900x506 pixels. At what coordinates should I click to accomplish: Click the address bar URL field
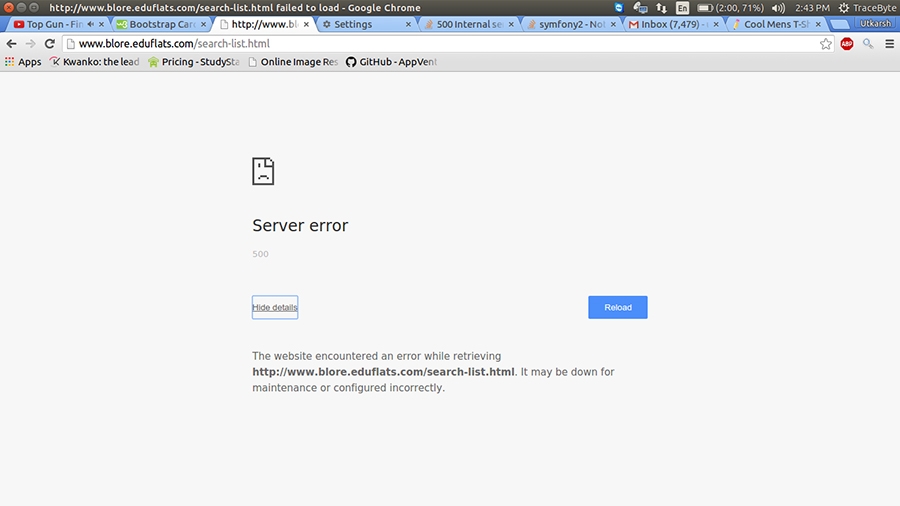pyautogui.click(x=440, y=44)
